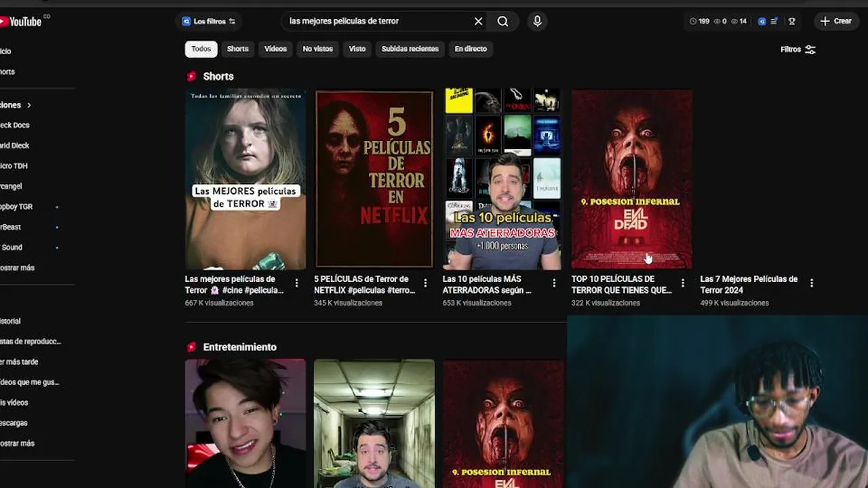This screenshot has height=488, width=868.
Task: Click inside the search text field
Action: pos(376,21)
